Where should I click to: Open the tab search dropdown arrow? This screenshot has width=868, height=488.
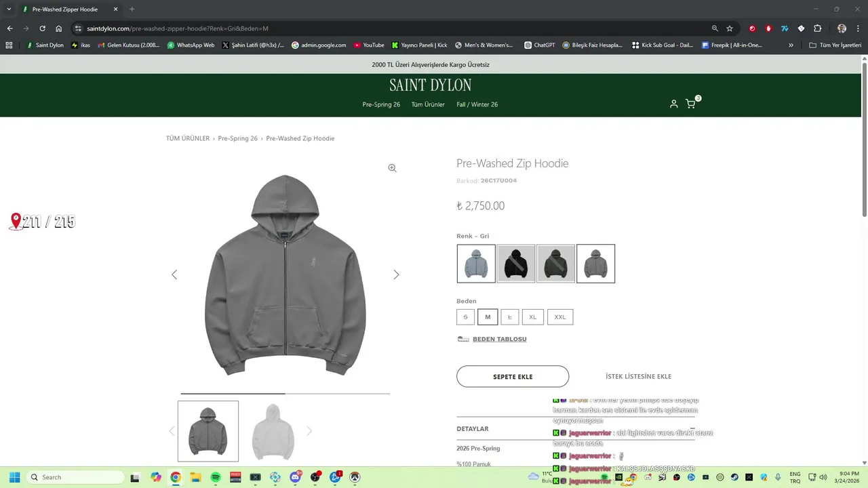coord(9,9)
